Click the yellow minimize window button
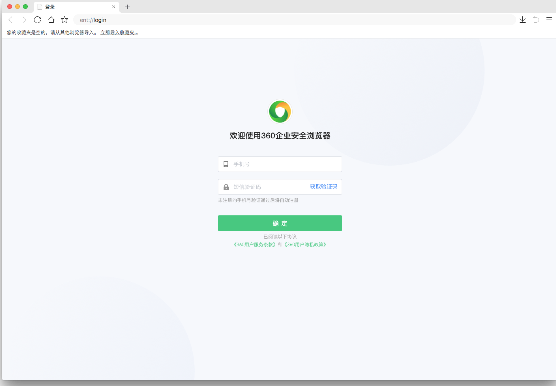556x386 pixels. 17,7
